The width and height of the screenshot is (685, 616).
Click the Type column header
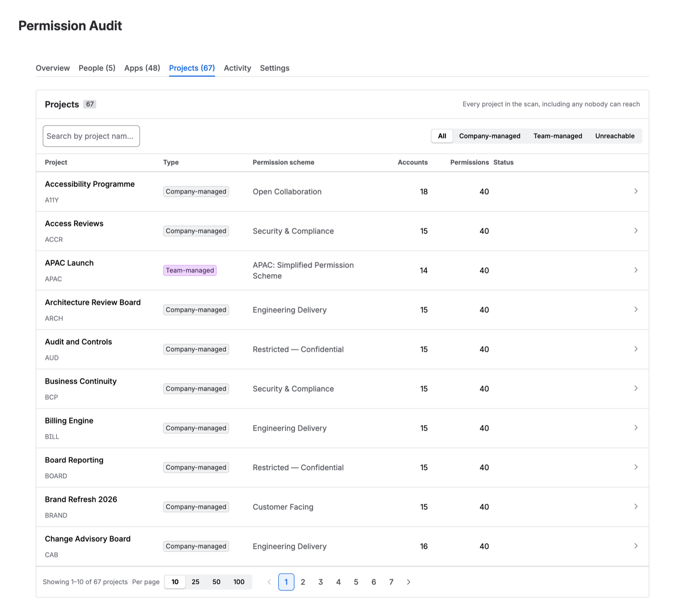(171, 162)
